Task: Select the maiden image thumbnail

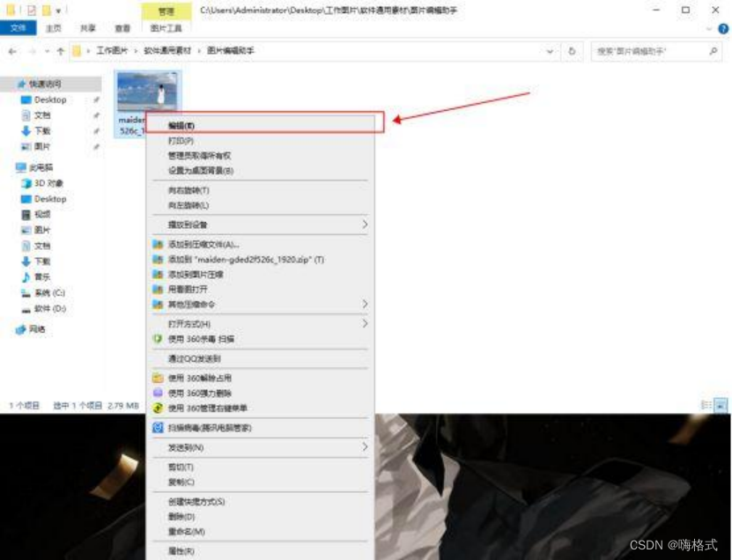Action: tap(147, 92)
